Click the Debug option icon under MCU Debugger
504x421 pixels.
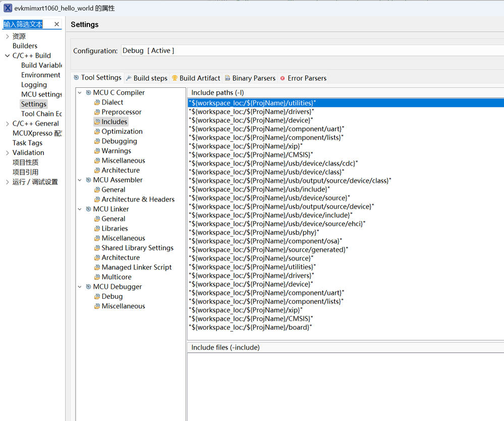(x=97, y=296)
